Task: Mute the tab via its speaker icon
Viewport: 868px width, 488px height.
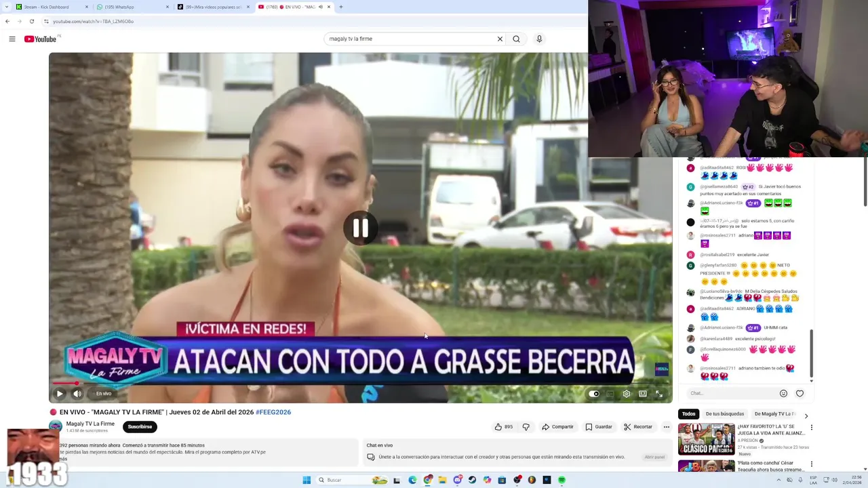Action: coord(321,7)
